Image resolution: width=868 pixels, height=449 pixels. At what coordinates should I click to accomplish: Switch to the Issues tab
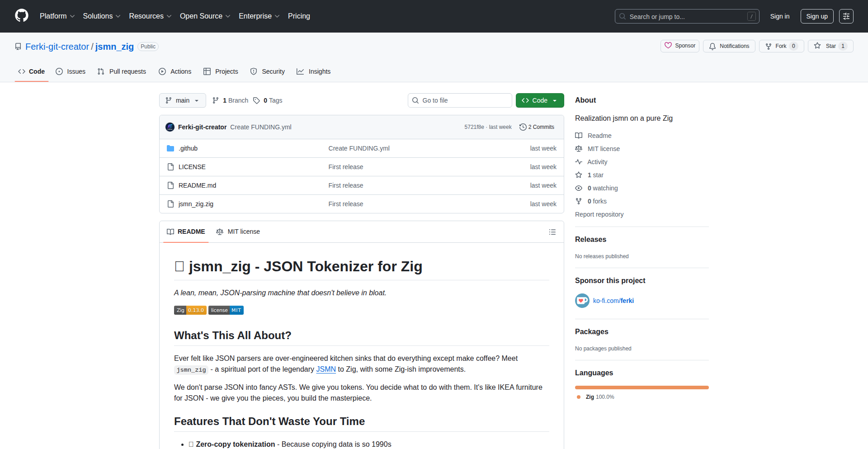coord(71,71)
